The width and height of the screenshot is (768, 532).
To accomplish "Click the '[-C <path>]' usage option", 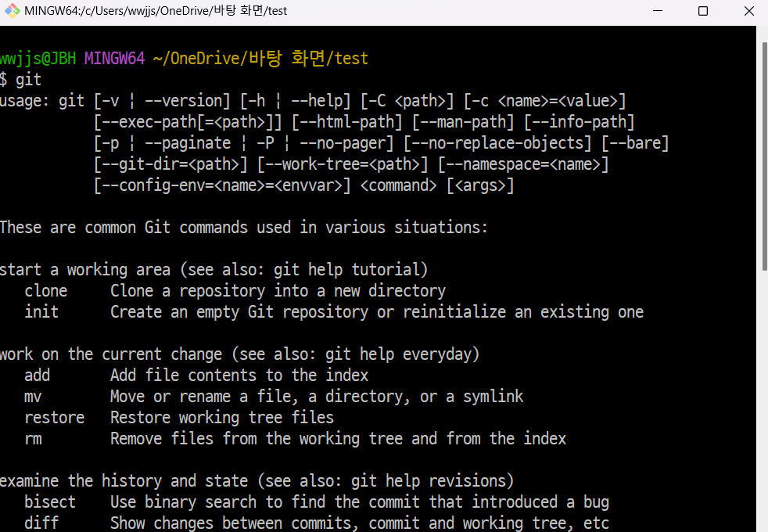I will pos(407,101).
